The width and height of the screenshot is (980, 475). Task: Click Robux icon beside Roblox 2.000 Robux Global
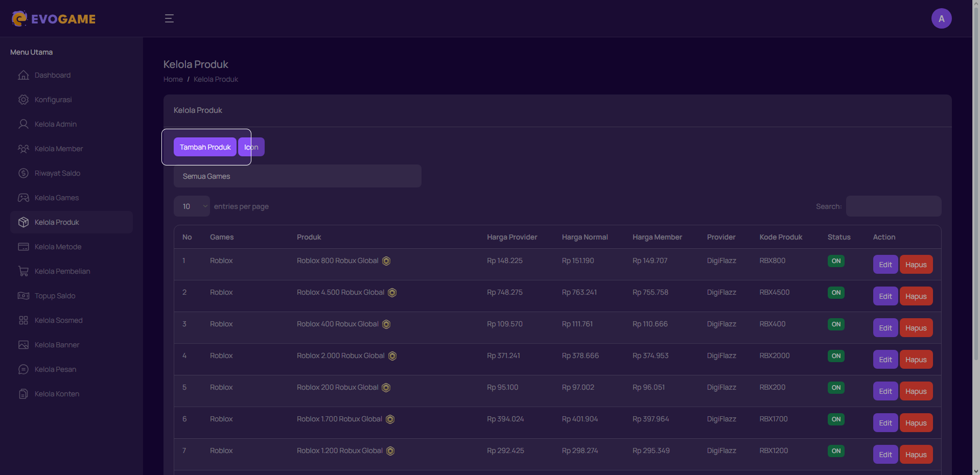392,356
